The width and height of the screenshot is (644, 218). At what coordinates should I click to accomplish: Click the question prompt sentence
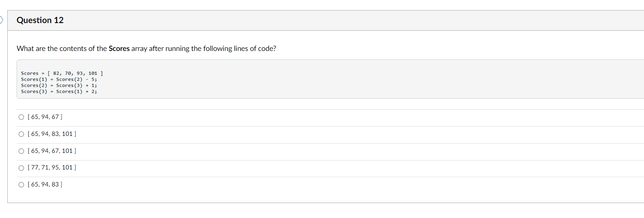pos(146,49)
